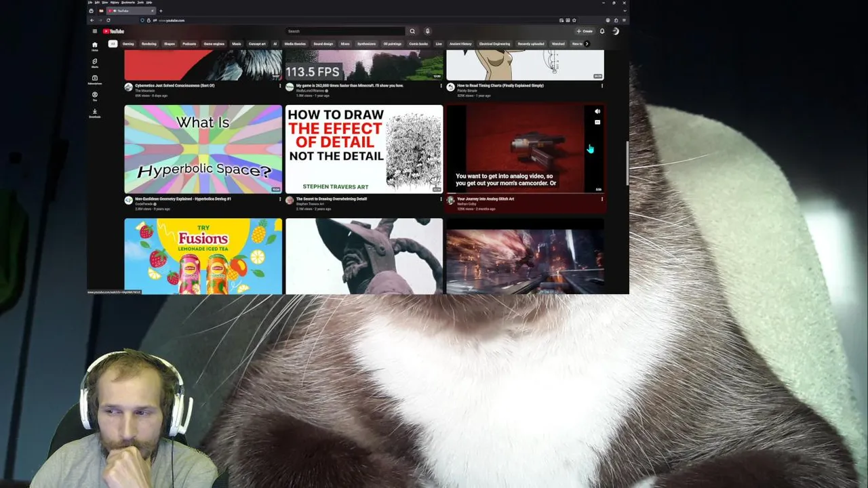Select the Recently uploaded filter chip
The height and width of the screenshot is (488, 868).
(x=531, y=44)
